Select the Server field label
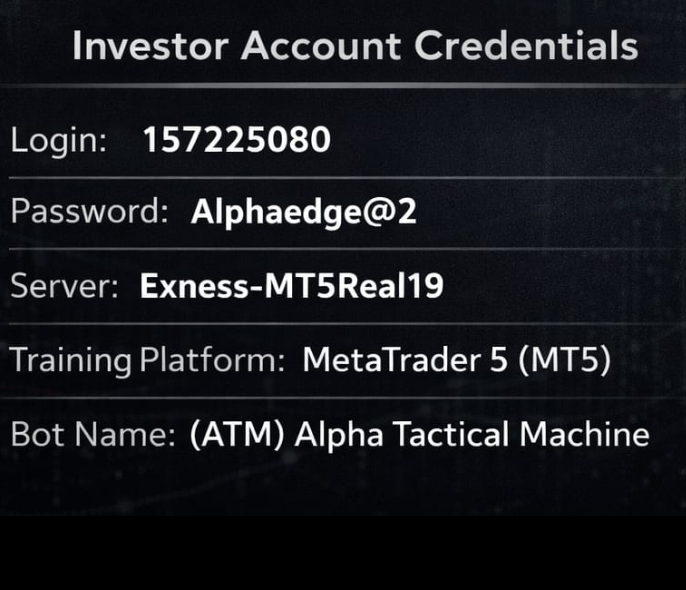This screenshot has width=686, height=590. 65,286
